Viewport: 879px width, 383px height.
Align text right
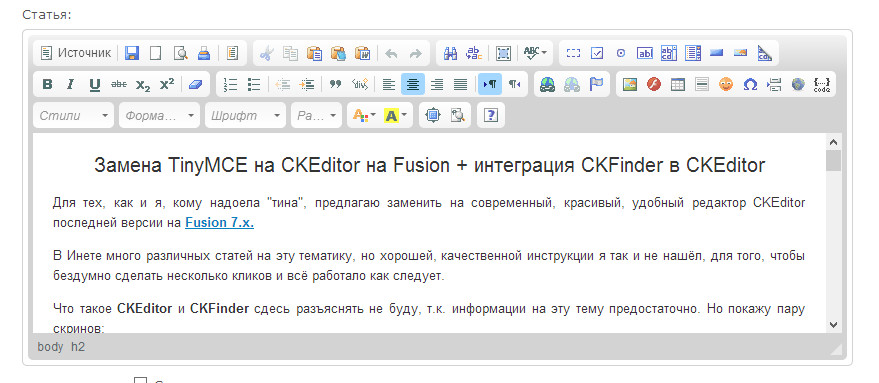(437, 84)
